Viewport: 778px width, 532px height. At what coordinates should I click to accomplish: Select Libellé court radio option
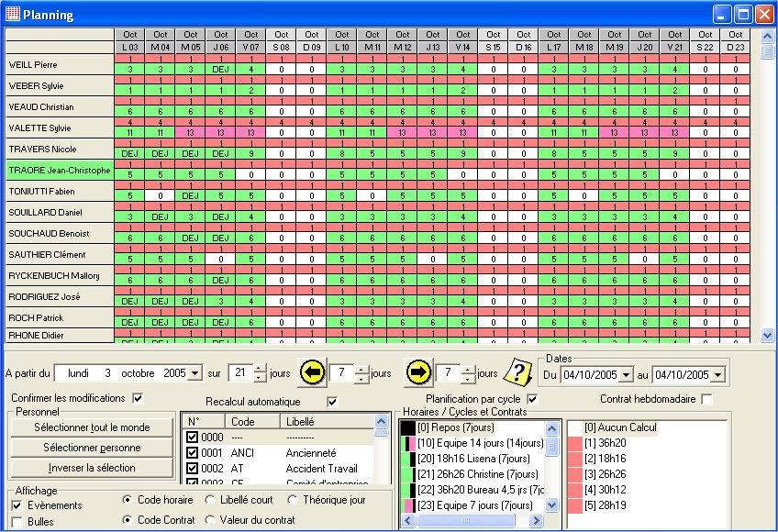coord(209,500)
